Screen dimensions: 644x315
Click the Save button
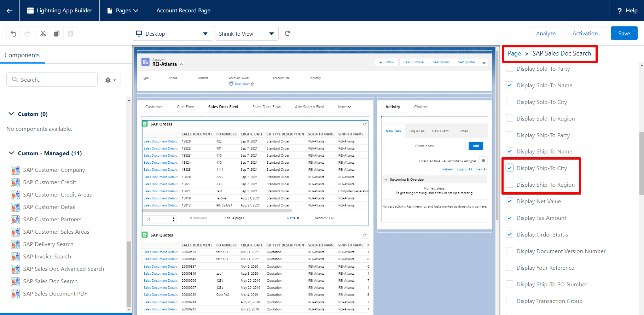pos(624,33)
